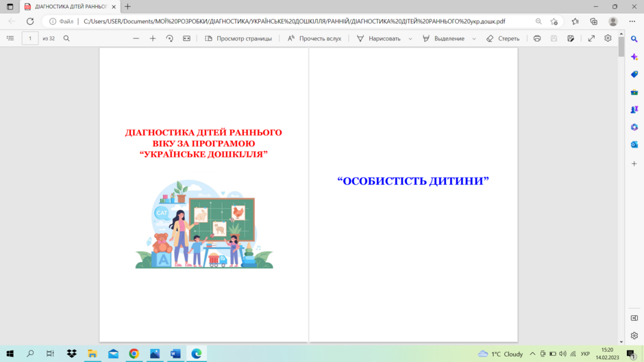
Task: Open Windows taskbar search
Action: click(30, 353)
